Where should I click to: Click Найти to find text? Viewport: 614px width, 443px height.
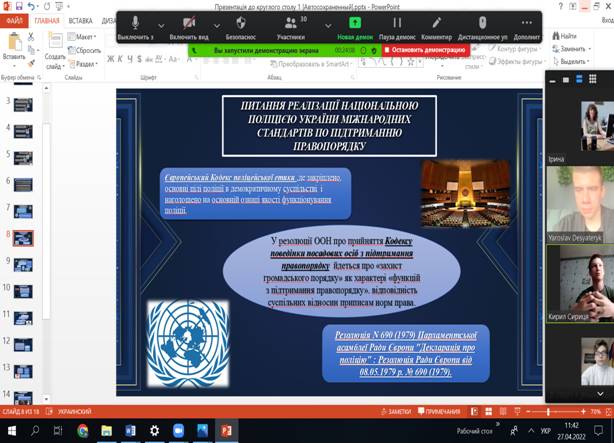click(x=565, y=36)
